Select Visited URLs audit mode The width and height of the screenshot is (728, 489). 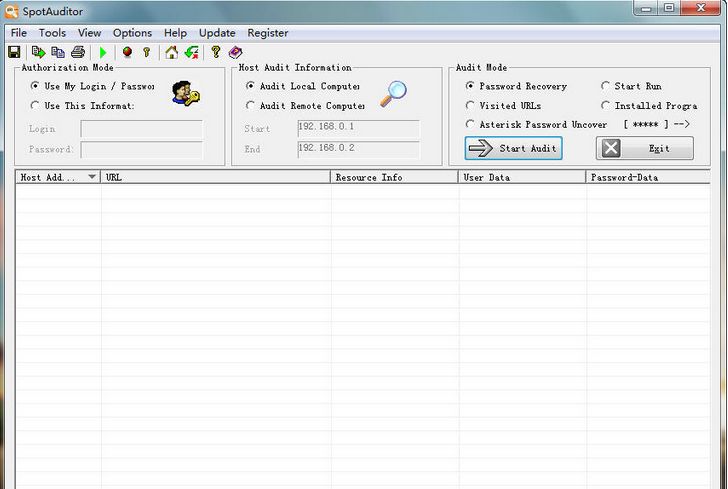[470, 105]
